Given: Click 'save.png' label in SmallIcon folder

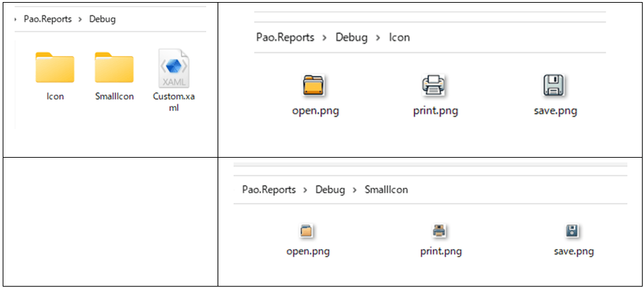Looking at the screenshot, I should pyautogui.click(x=573, y=251).
